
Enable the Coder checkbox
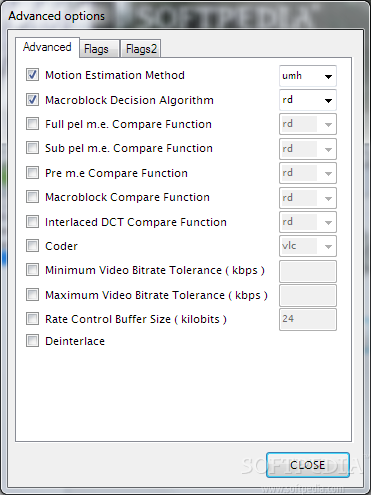[x=32, y=246]
